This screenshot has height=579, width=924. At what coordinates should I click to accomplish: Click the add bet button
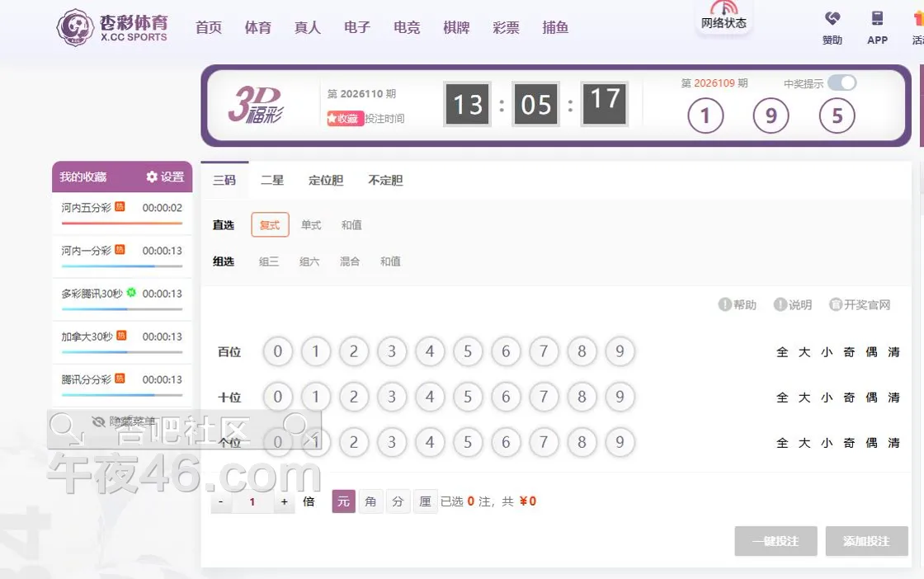(x=866, y=541)
